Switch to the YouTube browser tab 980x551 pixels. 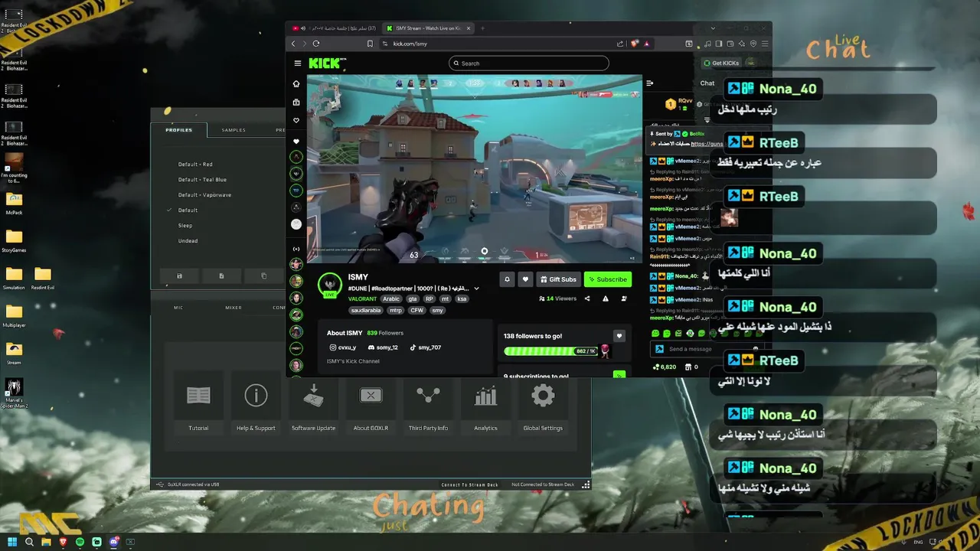coord(334,28)
